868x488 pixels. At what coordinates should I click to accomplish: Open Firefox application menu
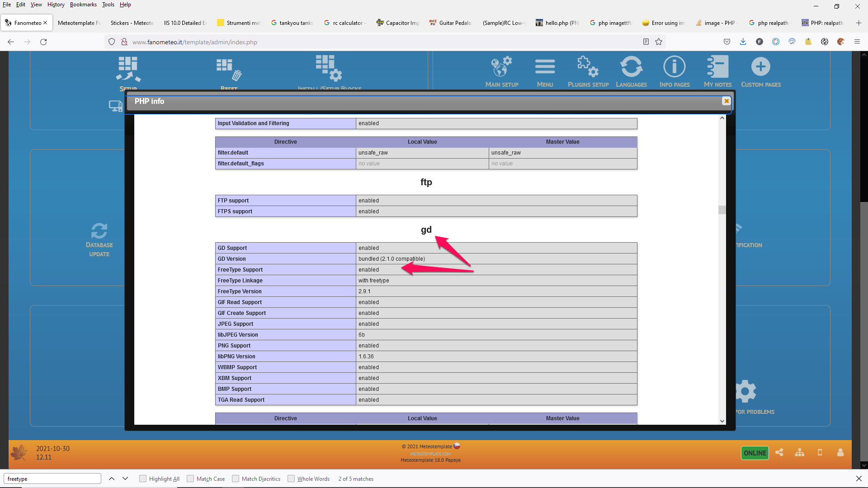857,42
